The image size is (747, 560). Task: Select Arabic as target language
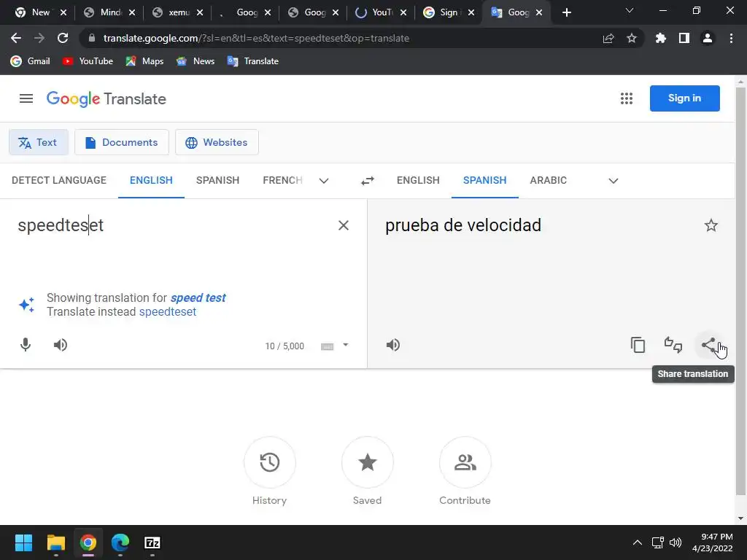coord(549,181)
